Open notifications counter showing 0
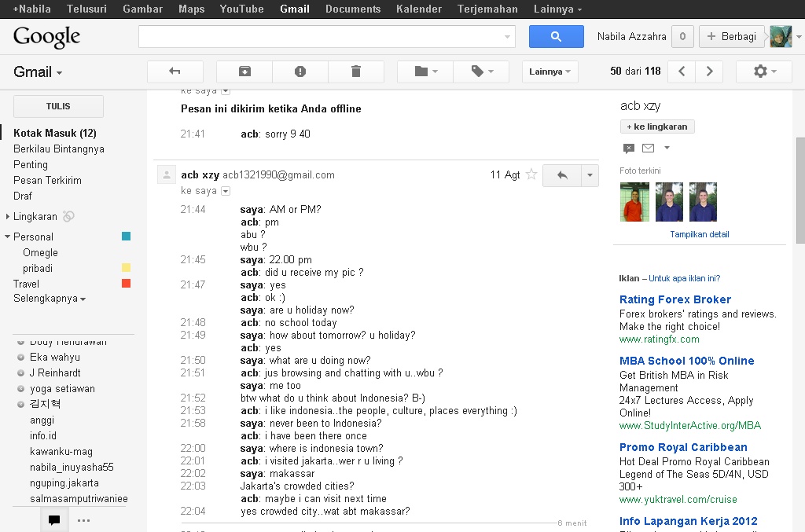The image size is (805, 532). coord(682,36)
